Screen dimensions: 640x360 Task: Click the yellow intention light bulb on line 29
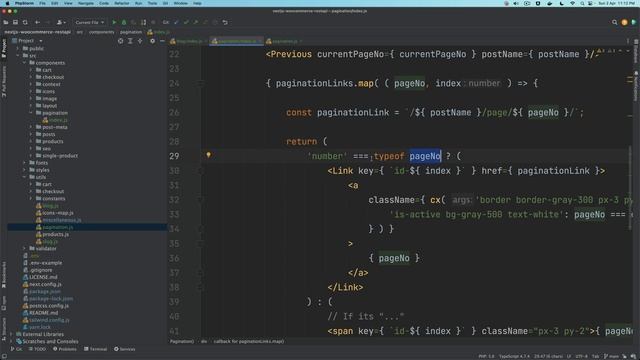point(209,155)
